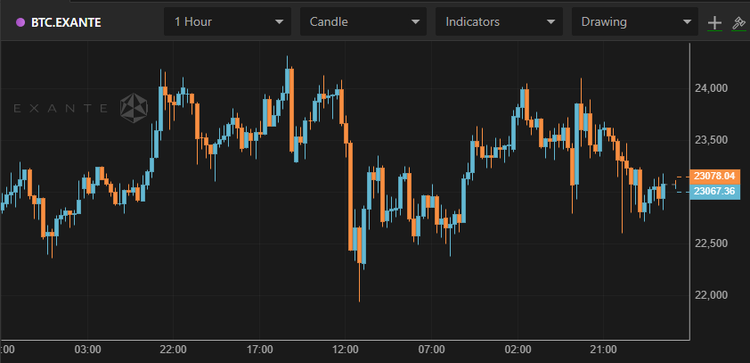Click the 22:00 time axis label
Viewport: 750px width, 363px height.
point(173,350)
